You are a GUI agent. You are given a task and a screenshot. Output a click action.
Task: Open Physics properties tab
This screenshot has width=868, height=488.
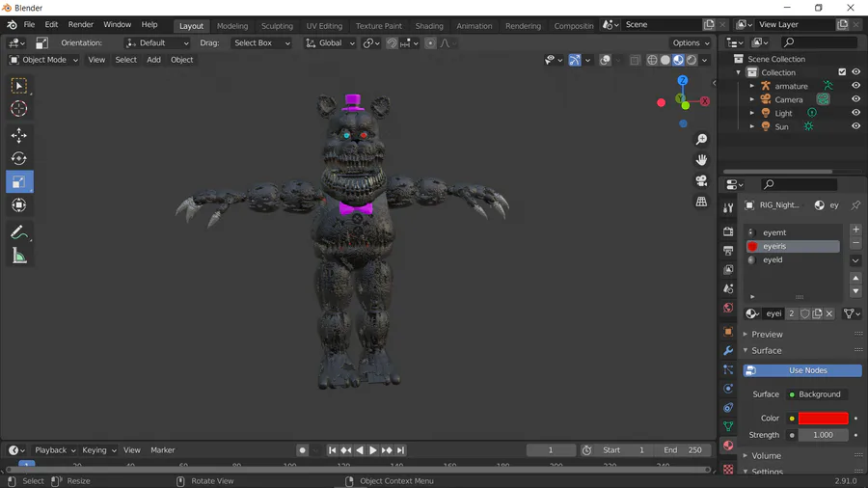[x=728, y=389]
